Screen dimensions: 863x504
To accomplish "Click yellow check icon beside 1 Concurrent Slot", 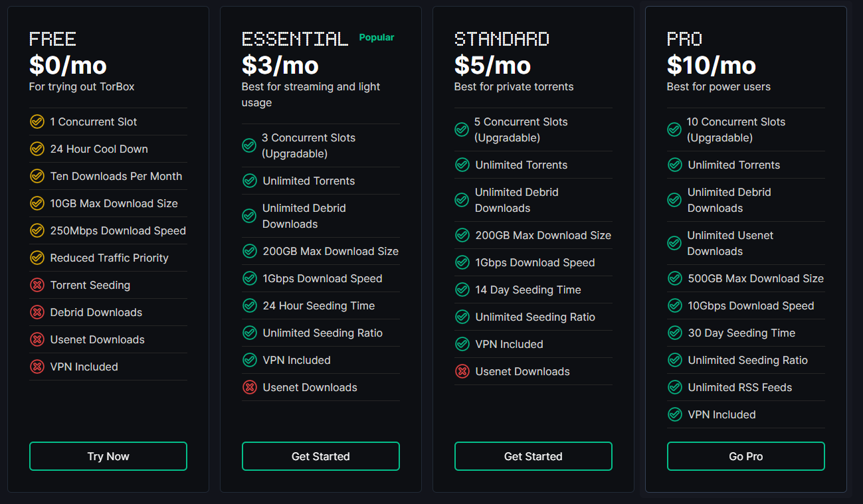I will point(37,122).
